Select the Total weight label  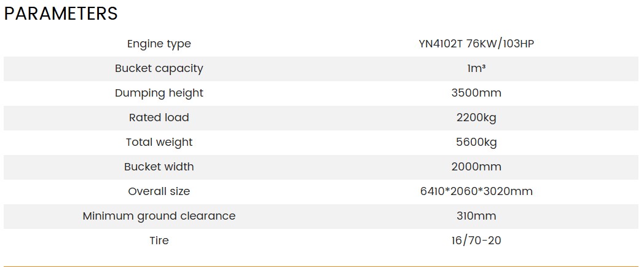[159, 142]
